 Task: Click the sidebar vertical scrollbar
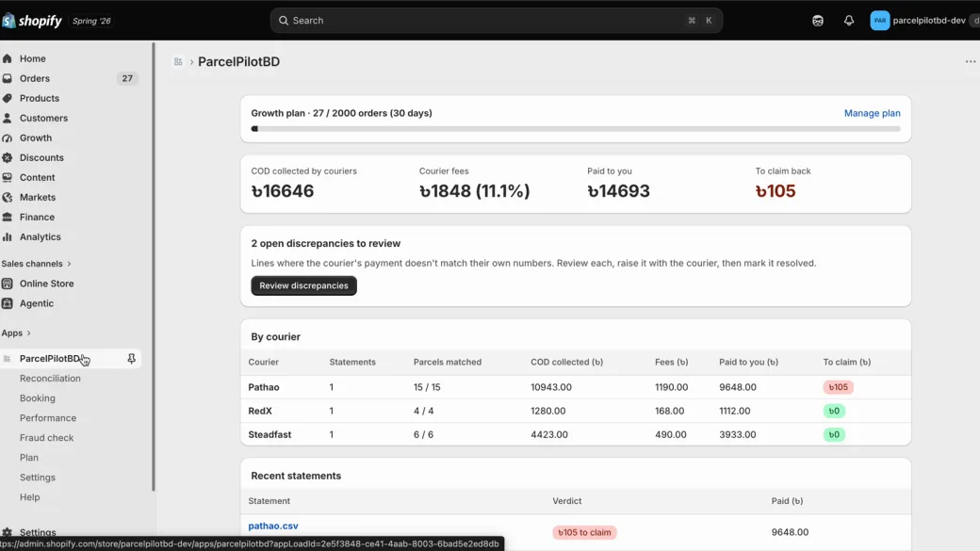153,267
